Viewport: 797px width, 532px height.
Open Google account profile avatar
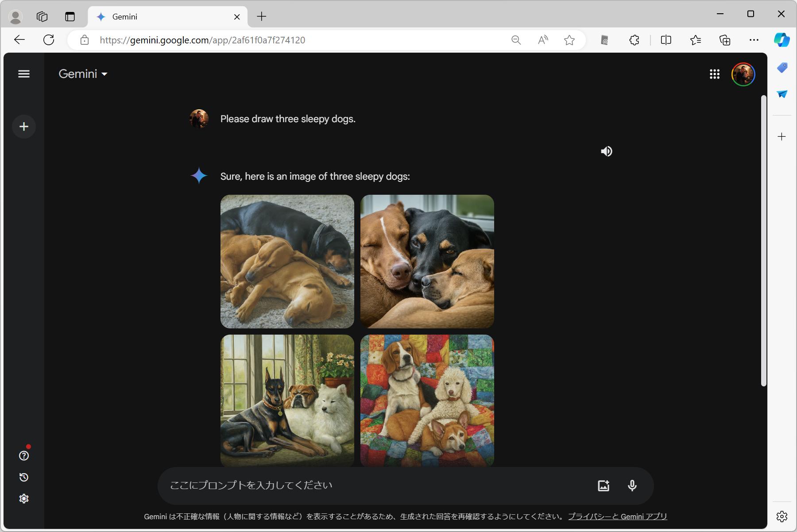coord(743,74)
